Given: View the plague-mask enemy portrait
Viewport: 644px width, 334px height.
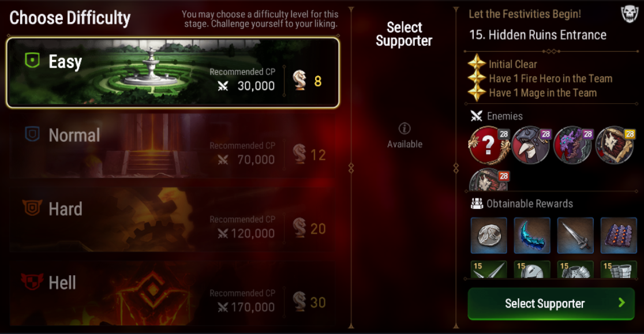Looking at the screenshot, I should (x=531, y=145).
